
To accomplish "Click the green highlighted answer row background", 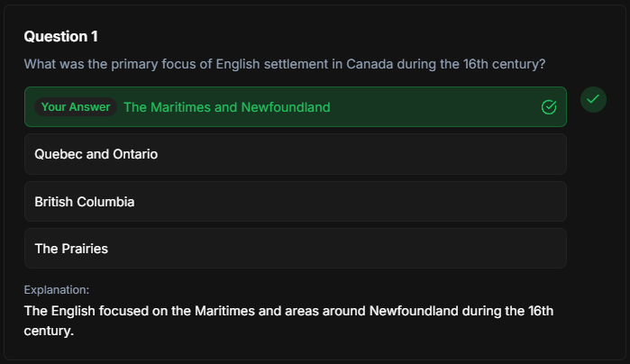I will pos(296,107).
